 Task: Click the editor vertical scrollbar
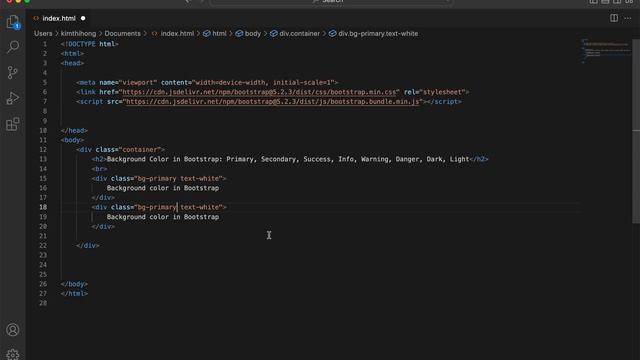[x=636, y=131]
